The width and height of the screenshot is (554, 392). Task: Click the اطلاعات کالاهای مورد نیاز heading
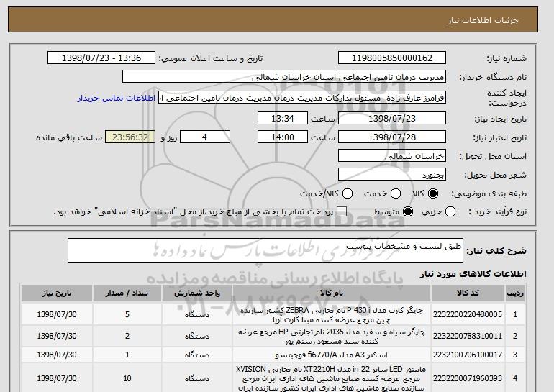click(473, 274)
